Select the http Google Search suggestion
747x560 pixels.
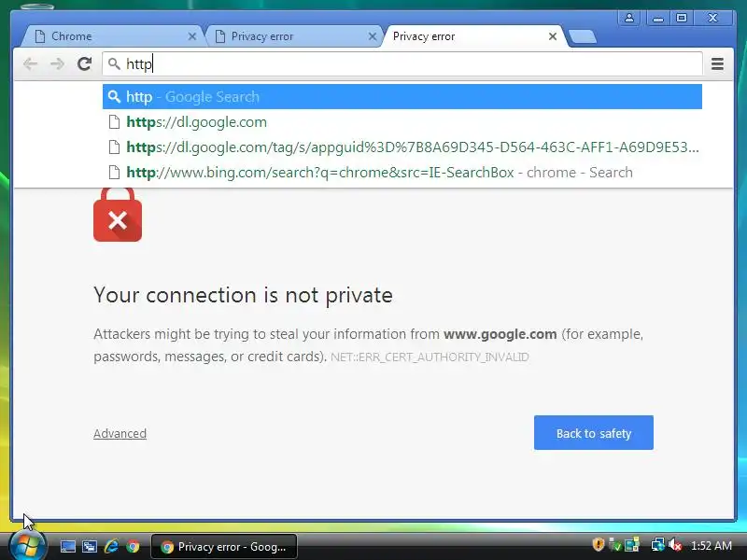click(402, 97)
